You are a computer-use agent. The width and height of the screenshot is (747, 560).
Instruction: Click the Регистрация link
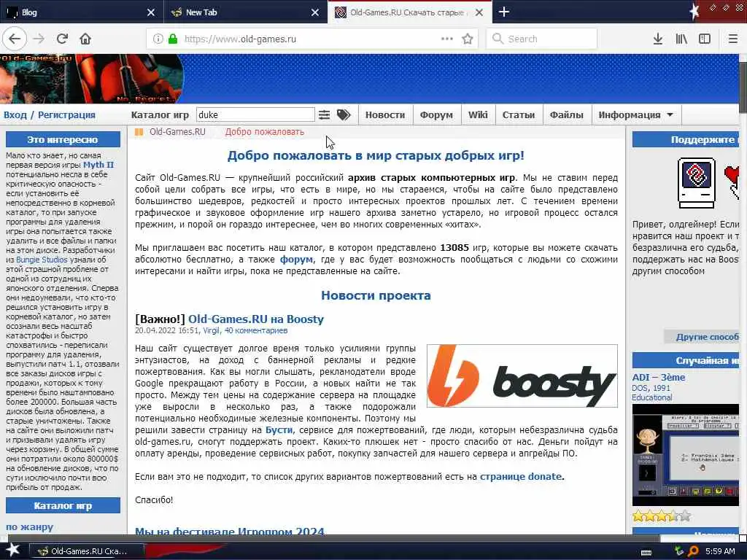pyautogui.click(x=66, y=114)
